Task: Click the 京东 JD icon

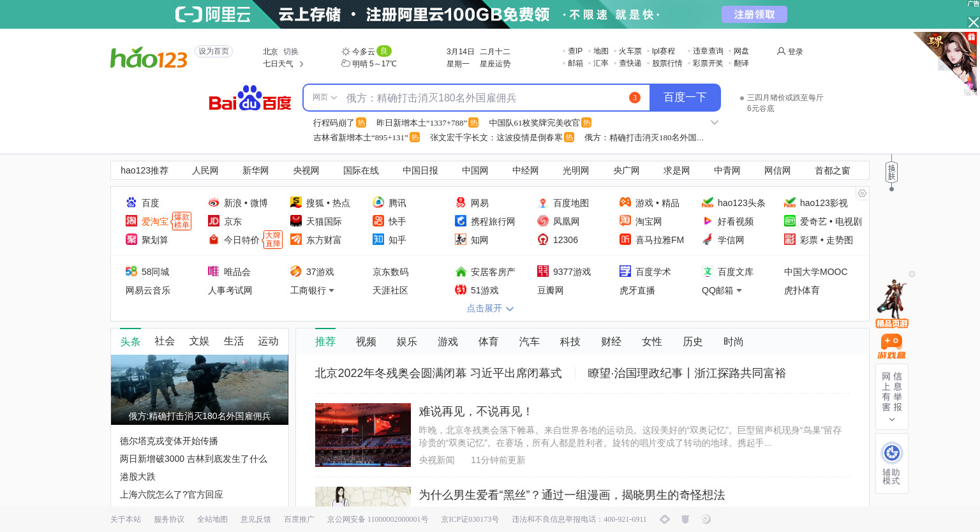Action: tap(214, 221)
